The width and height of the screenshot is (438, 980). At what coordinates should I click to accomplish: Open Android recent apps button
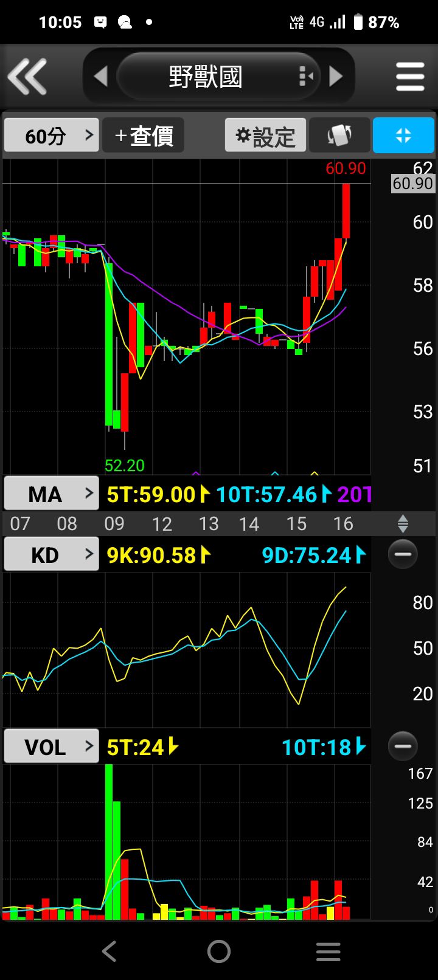click(328, 951)
